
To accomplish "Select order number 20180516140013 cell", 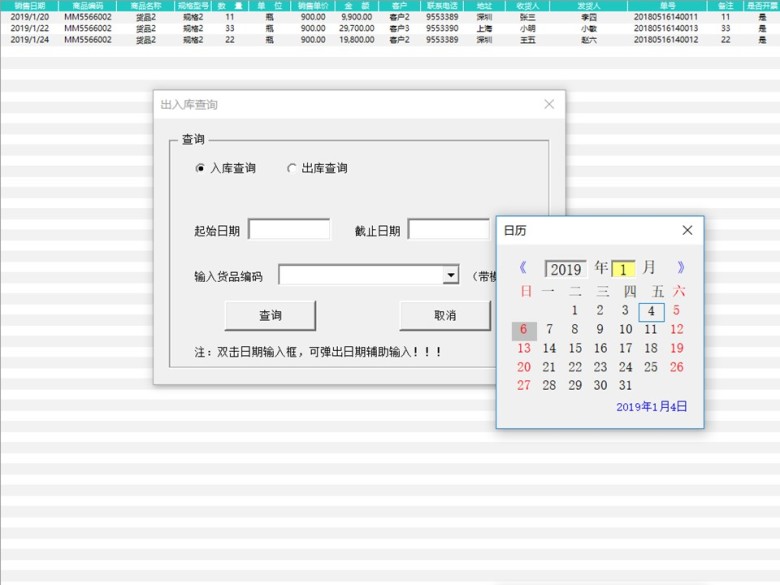I will [x=666, y=28].
